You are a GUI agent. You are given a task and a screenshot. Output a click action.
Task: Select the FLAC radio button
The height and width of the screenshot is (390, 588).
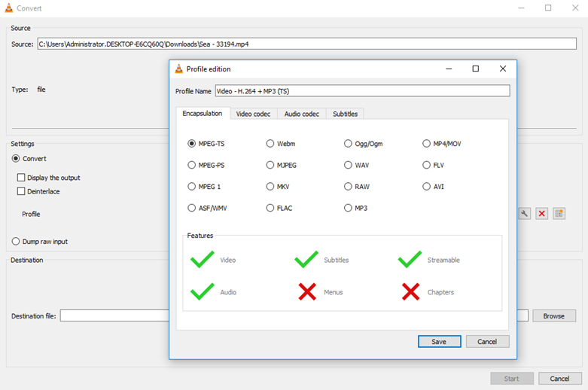point(270,208)
